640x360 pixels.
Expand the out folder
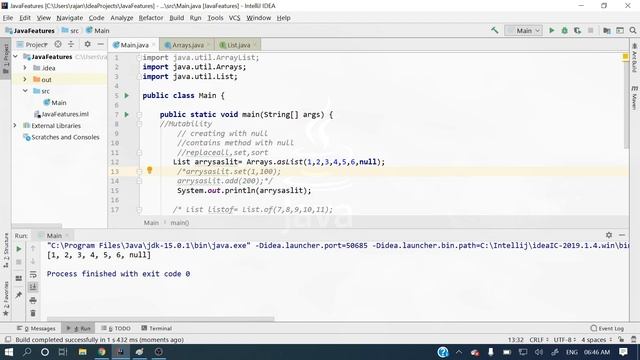point(25,79)
